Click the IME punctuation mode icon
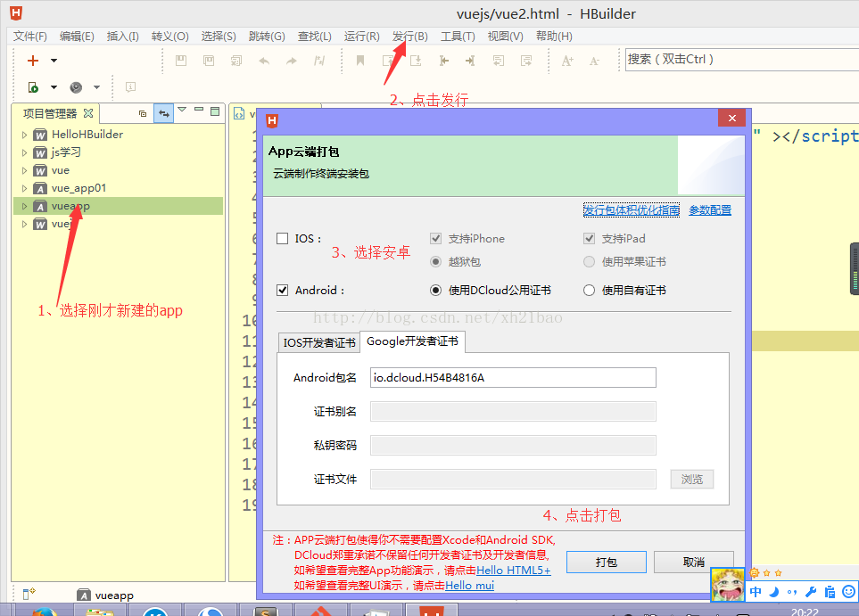The image size is (859, 616). click(x=792, y=591)
